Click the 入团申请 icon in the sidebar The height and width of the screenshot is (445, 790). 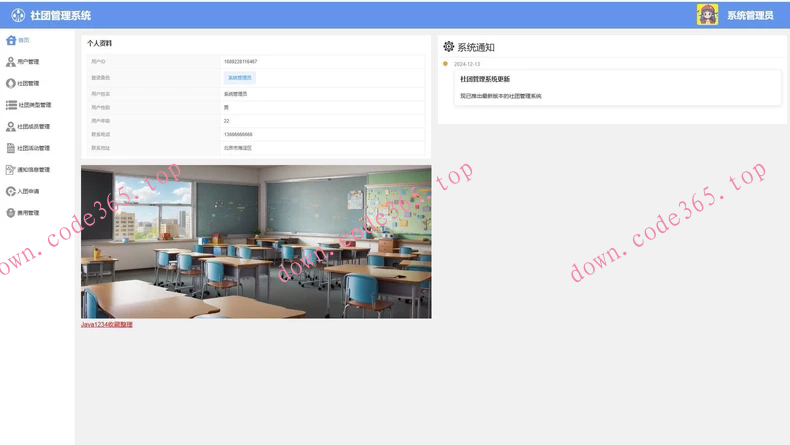tap(11, 191)
